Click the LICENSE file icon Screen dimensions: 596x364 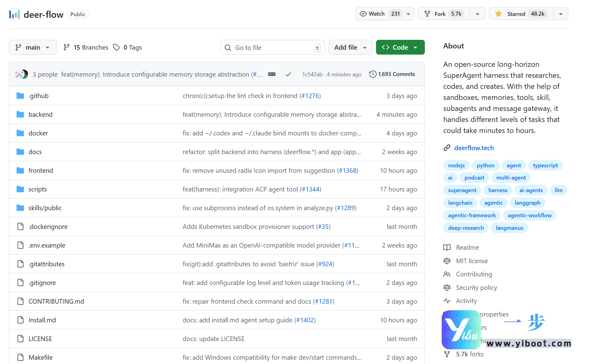[20, 339]
